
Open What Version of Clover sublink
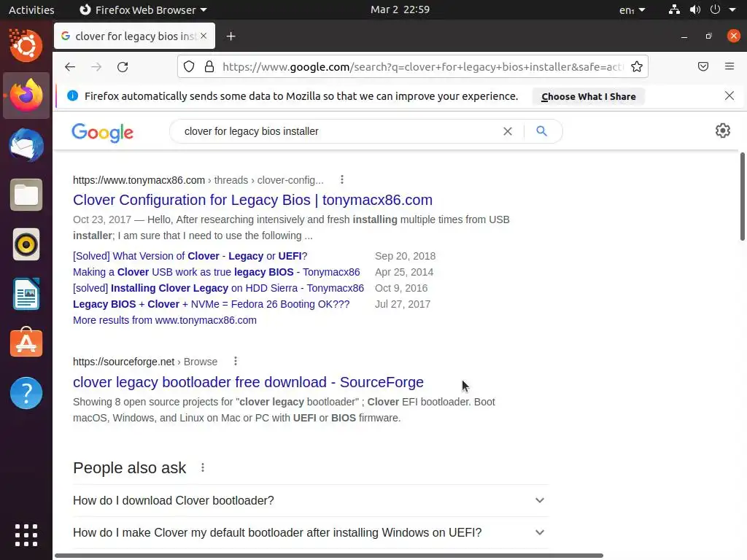coord(190,256)
